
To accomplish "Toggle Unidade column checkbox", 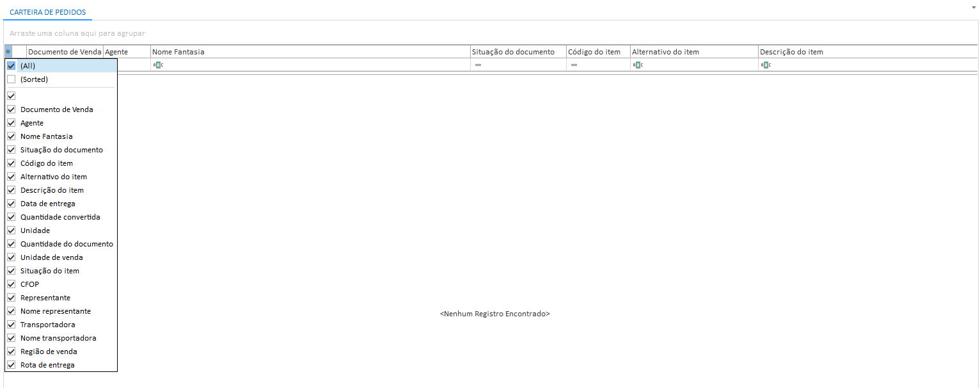I will pyautogui.click(x=11, y=230).
